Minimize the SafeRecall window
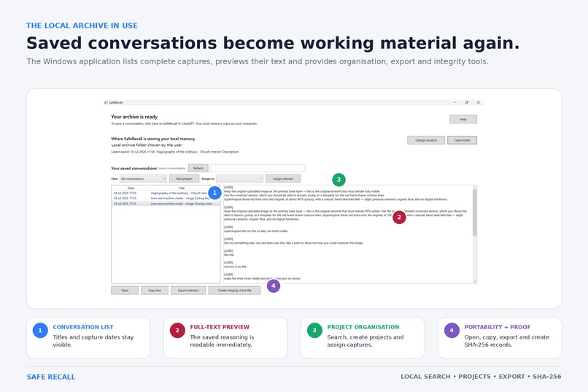 pos(455,102)
